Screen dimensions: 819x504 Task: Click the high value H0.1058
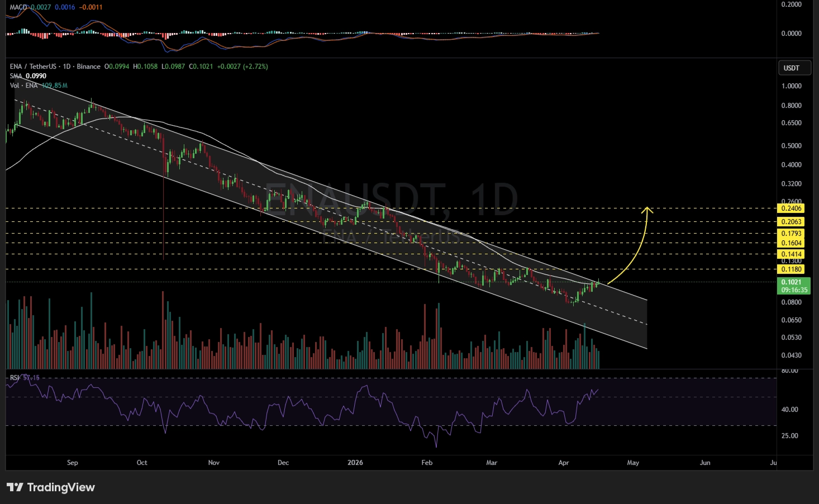(145, 66)
